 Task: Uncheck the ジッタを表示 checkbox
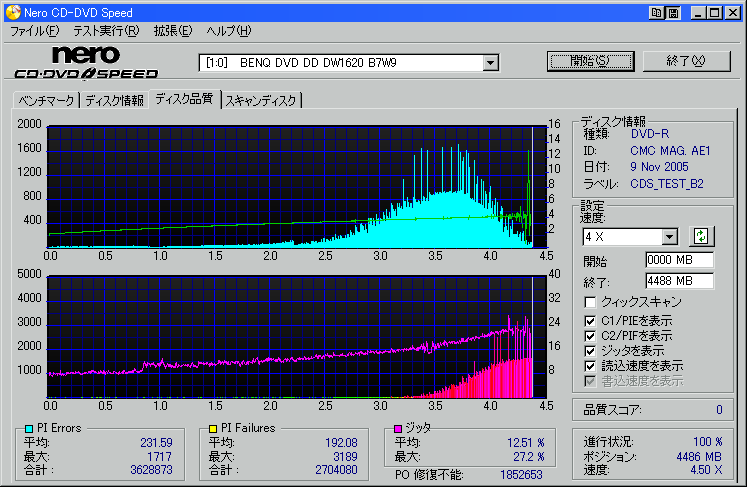pos(592,351)
